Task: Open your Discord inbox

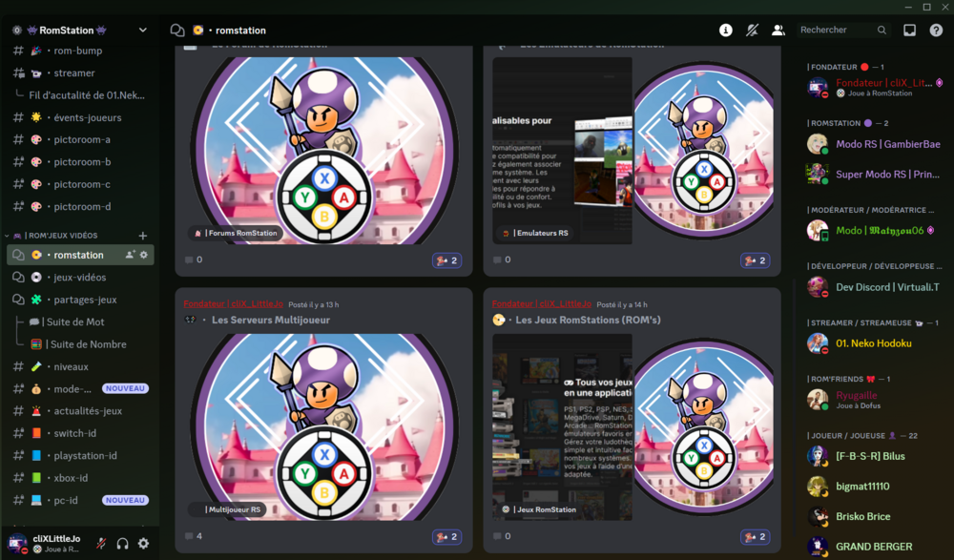Action: 909,30
